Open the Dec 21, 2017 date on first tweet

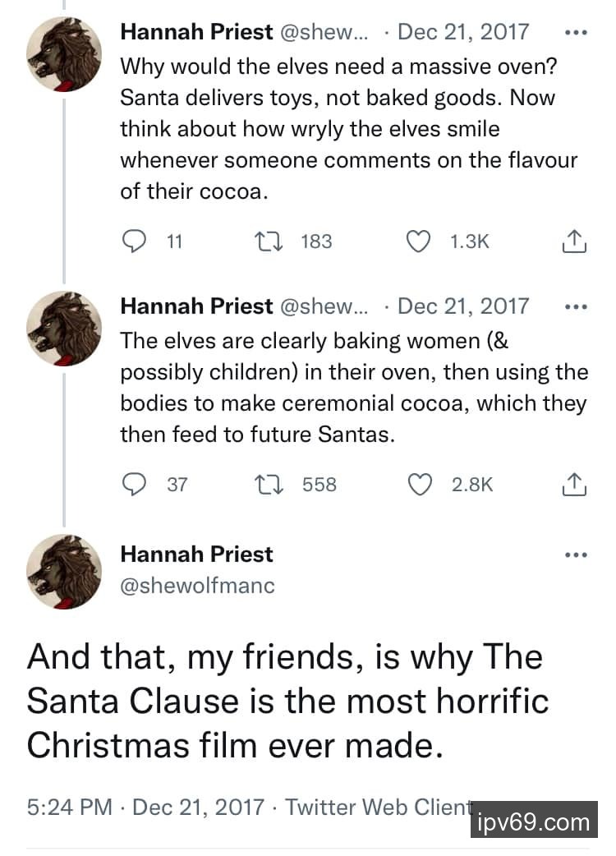[463, 32]
